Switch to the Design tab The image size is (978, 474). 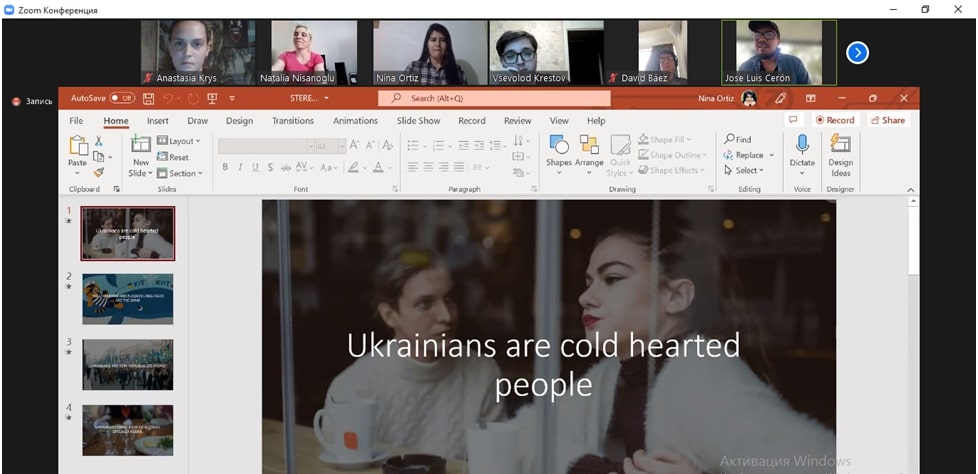tap(240, 121)
